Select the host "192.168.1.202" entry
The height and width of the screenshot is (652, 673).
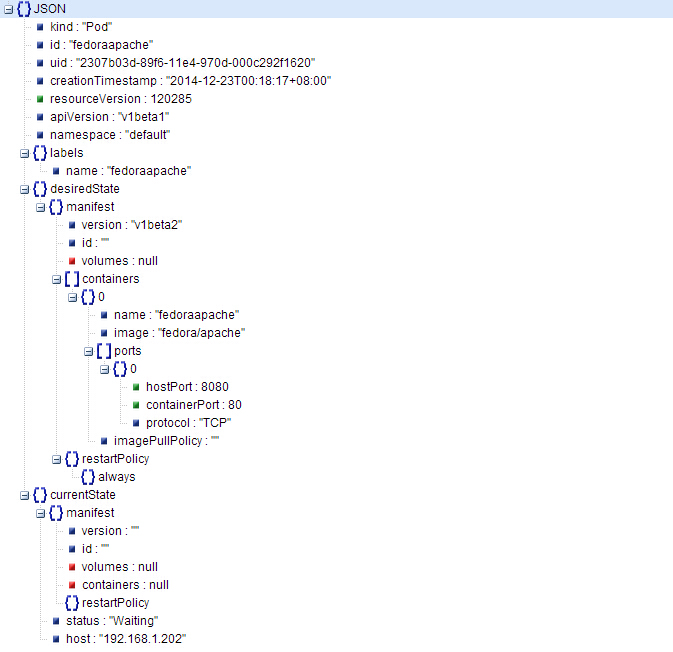(x=127, y=639)
